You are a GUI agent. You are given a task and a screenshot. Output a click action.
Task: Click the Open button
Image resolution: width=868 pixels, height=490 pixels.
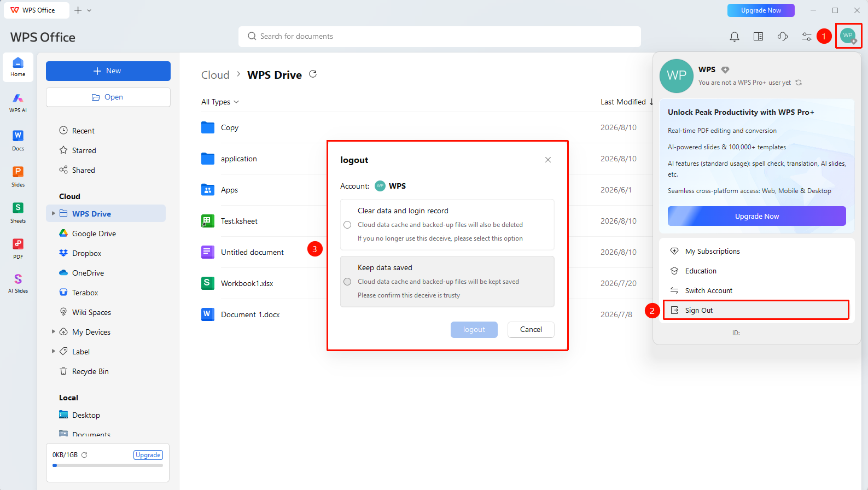(108, 97)
